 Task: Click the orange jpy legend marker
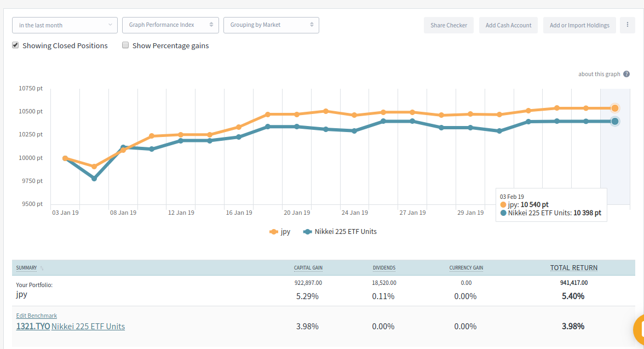coord(274,232)
